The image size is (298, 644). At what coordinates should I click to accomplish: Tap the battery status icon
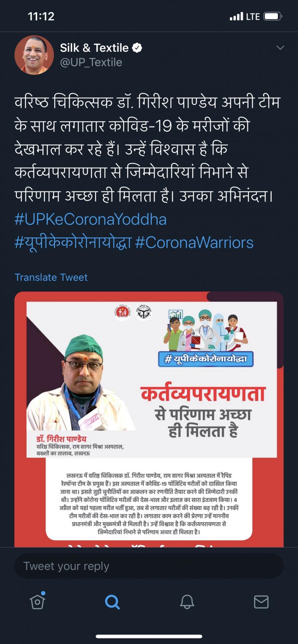[x=273, y=16]
